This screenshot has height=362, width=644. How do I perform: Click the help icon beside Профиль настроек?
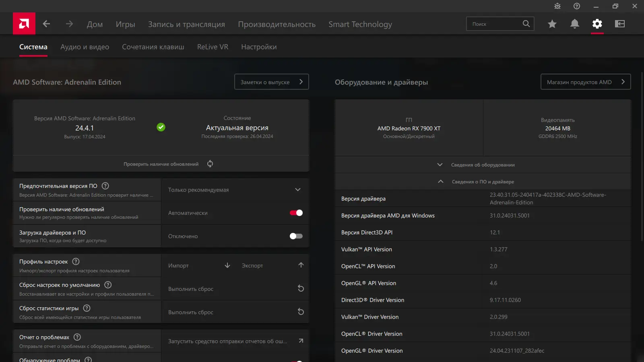76,261
